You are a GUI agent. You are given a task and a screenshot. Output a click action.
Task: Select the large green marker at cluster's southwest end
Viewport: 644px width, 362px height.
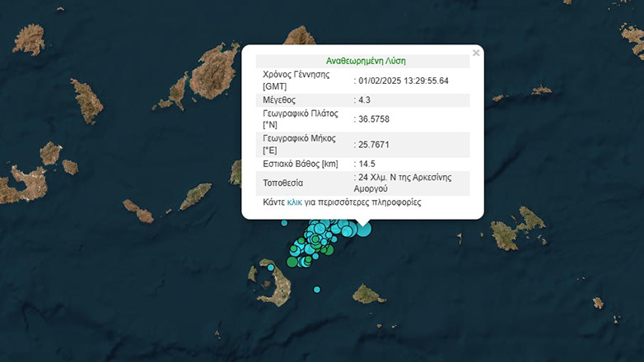[292, 262]
